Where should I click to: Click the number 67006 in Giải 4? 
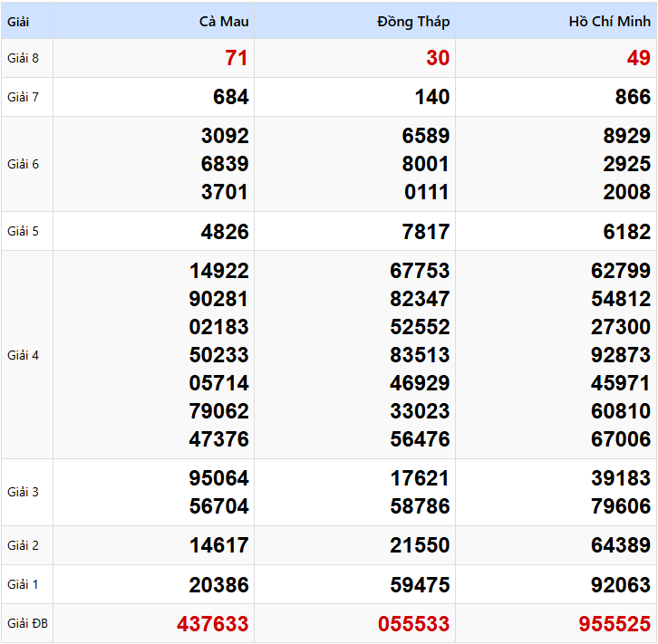pyautogui.click(x=621, y=439)
